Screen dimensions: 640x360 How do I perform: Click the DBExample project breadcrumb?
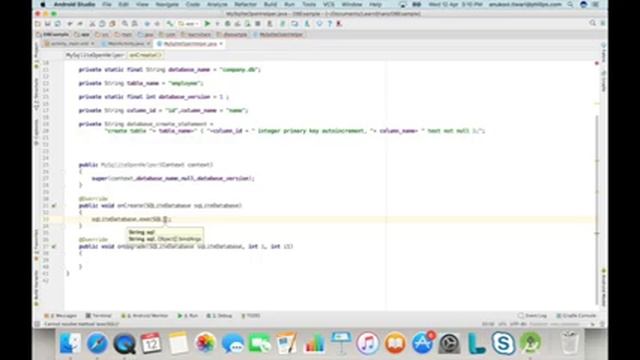pyautogui.click(x=53, y=35)
